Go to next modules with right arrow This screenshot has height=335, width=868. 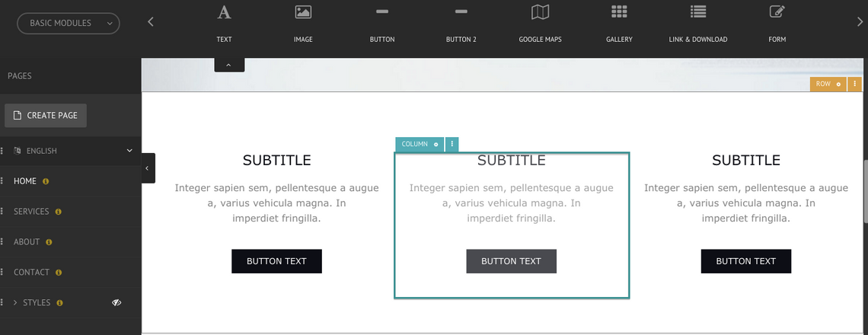[860, 21]
